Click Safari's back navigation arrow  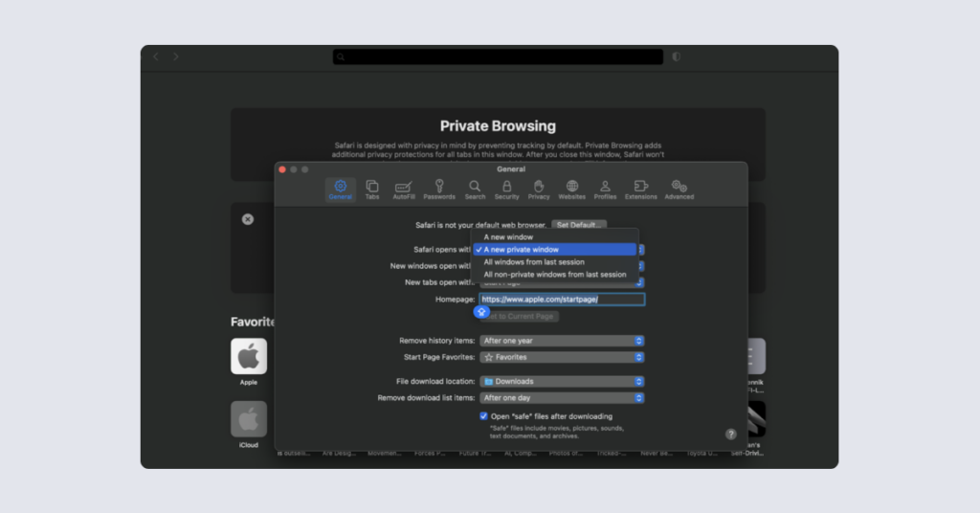click(156, 56)
